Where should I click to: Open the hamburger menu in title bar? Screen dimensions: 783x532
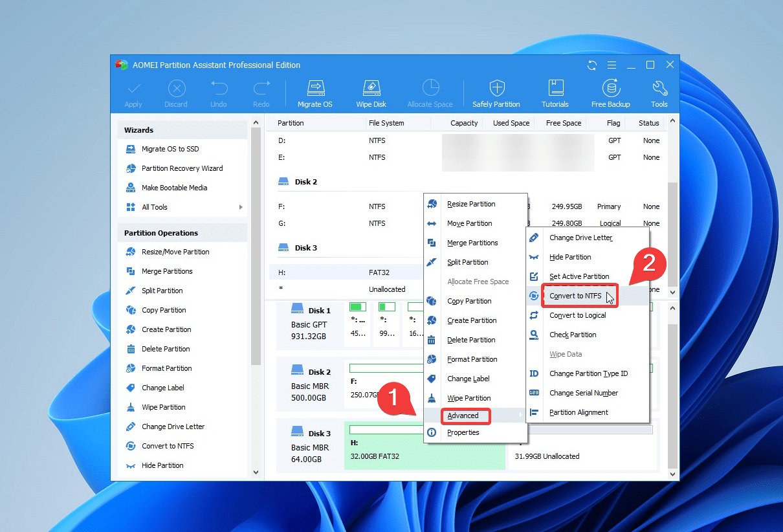[611, 65]
